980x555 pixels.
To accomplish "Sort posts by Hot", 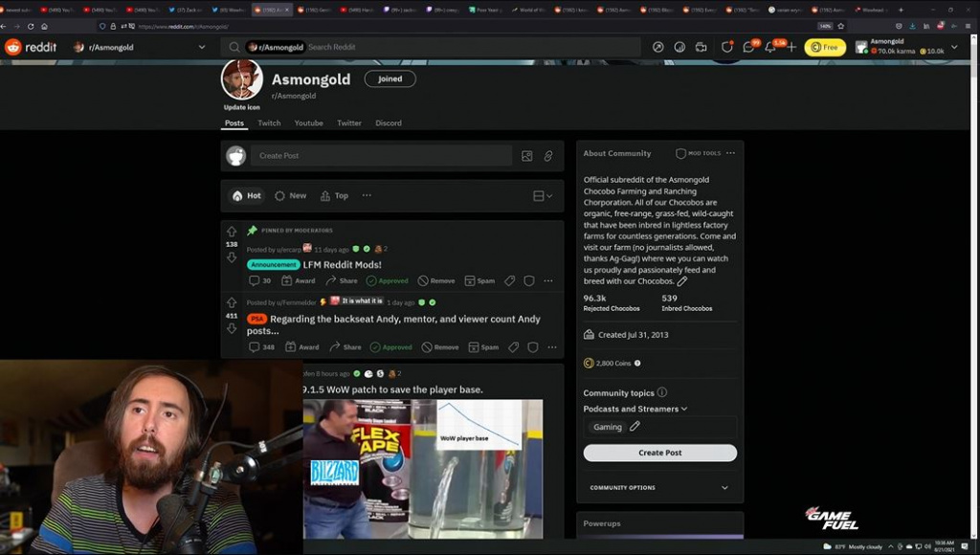I will point(246,195).
